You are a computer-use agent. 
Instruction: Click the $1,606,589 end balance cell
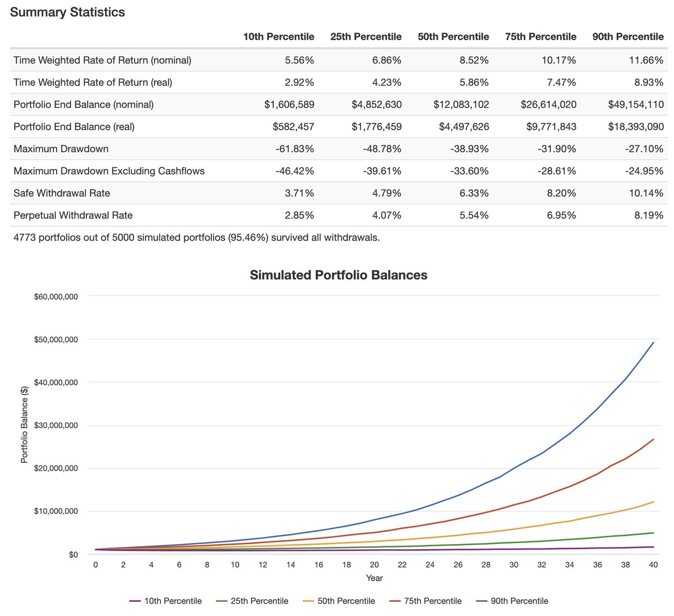click(289, 104)
